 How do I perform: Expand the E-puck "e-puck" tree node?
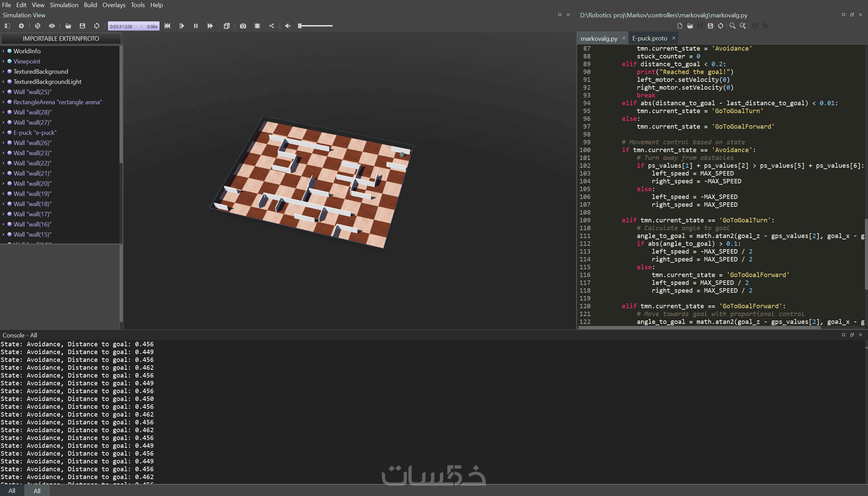pos(3,133)
